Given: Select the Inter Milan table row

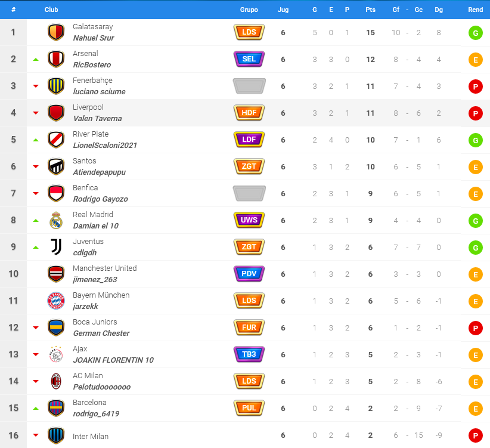Looking at the screenshot, I should (x=245, y=435).
